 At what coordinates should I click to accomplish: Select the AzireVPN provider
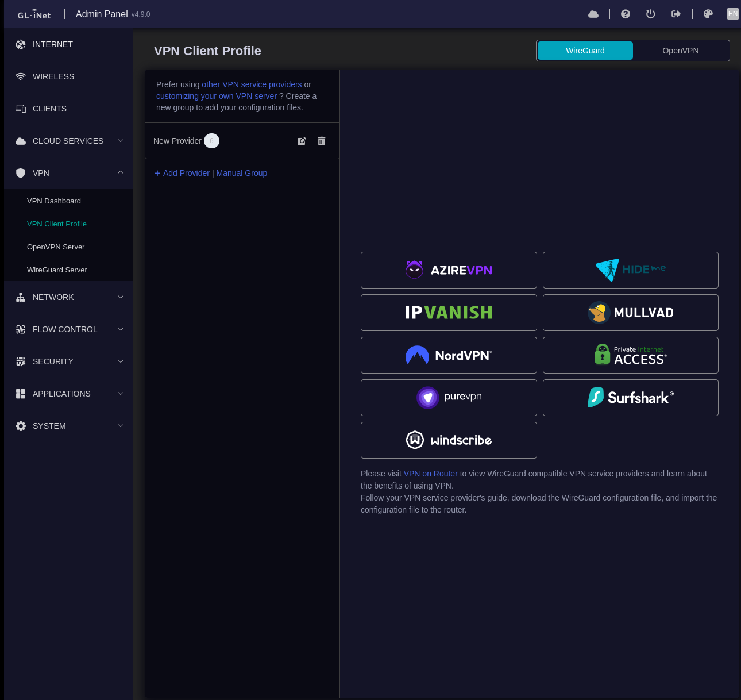pyautogui.click(x=449, y=270)
